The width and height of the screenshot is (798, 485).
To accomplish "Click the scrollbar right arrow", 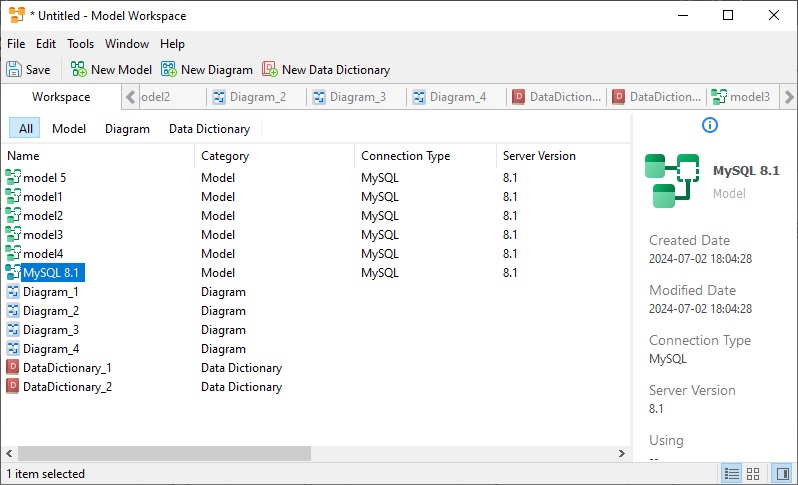I will click(x=621, y=453).
